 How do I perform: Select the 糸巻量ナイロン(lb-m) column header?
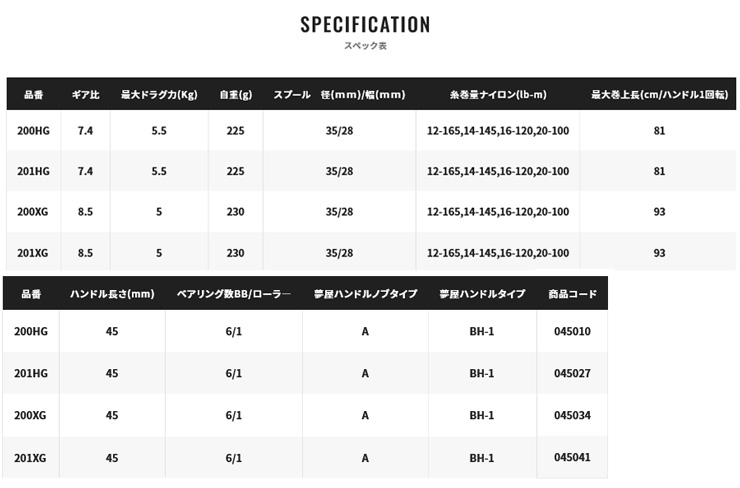tap(497, 95)
